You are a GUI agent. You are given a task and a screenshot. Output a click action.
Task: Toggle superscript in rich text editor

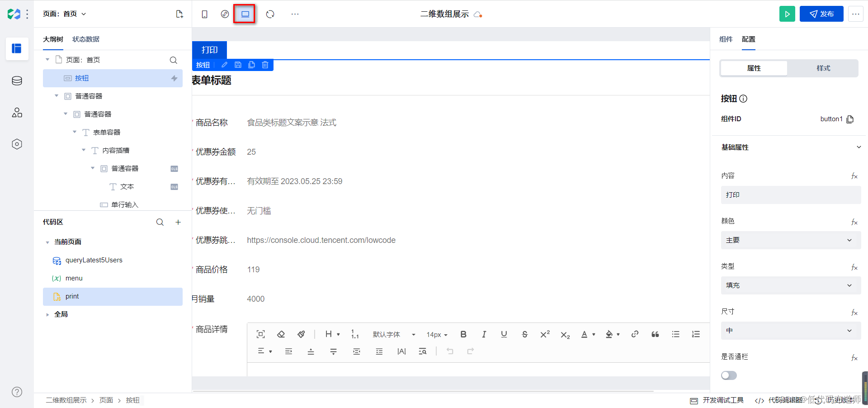(545, 334)
